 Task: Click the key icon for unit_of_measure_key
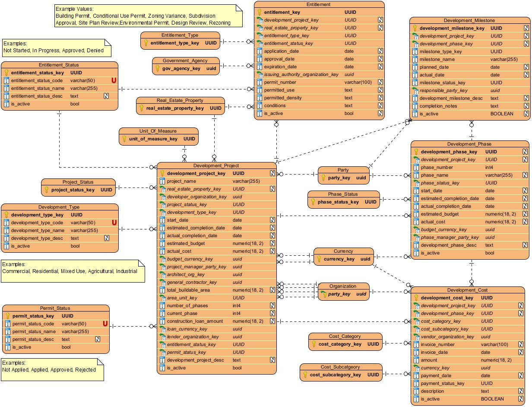(x=124, y=139)
